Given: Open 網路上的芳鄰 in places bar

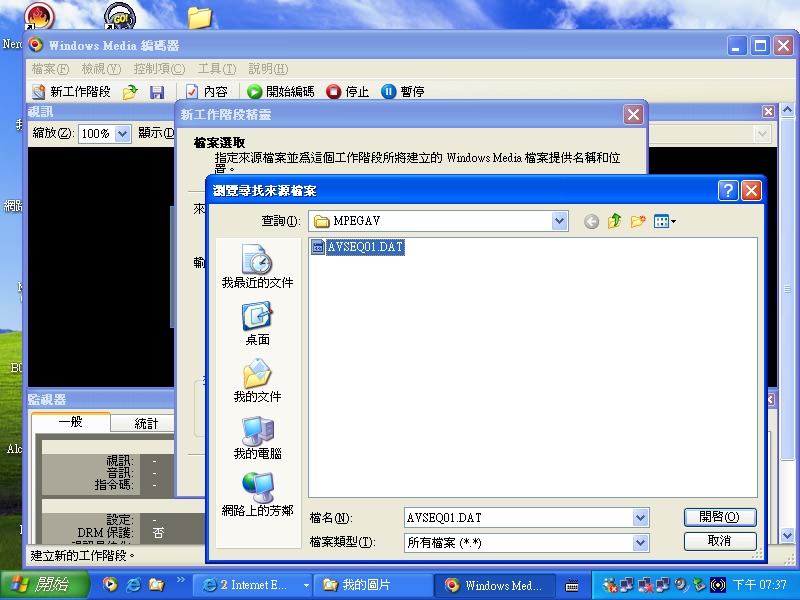Looking at the screenshot, I should pos(257,495).
